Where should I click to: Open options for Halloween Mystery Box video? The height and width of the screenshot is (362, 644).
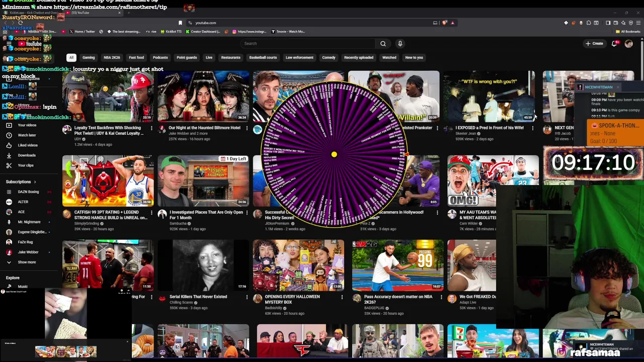pyautogui.click(x=342, y=297)
